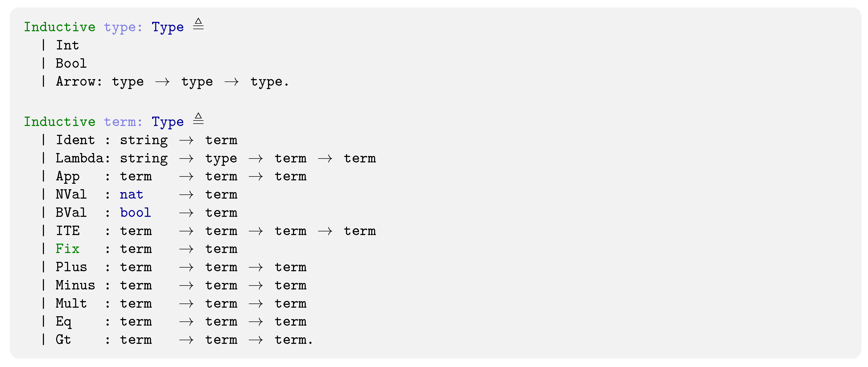Screen dimensions: 868x367
Task: Click the Mult constructor name
Action: pos(71,303)
